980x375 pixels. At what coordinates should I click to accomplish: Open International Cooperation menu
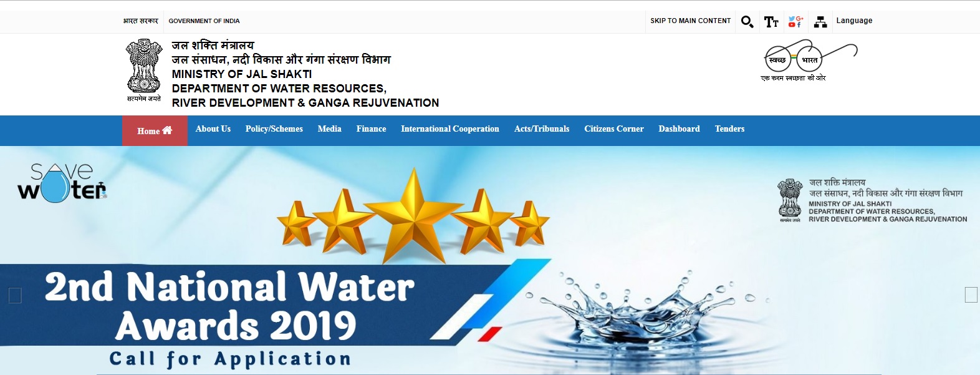point(450,129)
